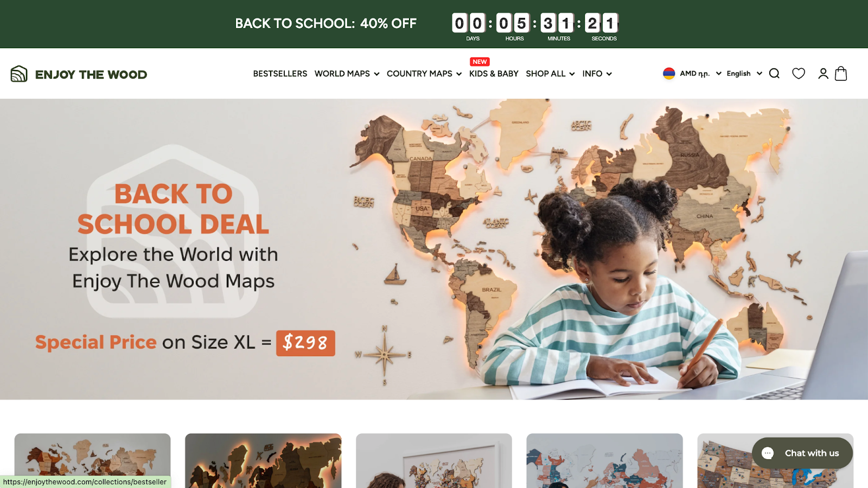Expand the AMD currency dropdown
Image resolution: width=868 pixels, height=488 pixels.
point(700,74)
